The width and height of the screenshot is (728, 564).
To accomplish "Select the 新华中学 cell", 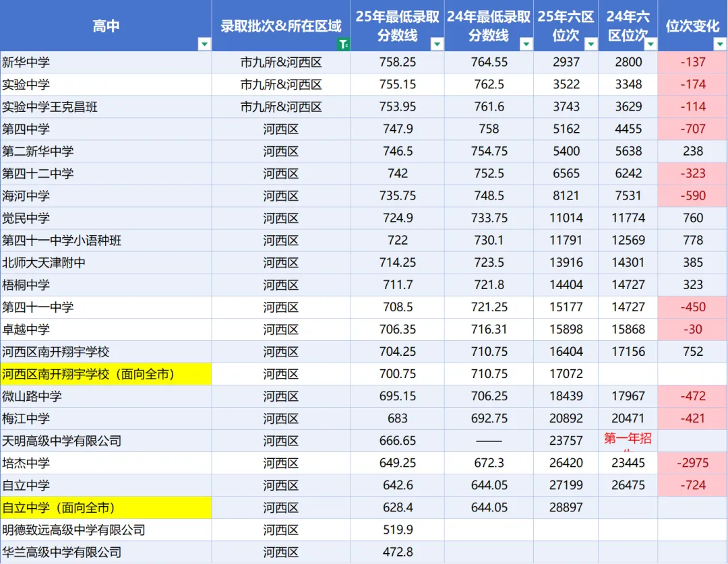I will [106, 62].
